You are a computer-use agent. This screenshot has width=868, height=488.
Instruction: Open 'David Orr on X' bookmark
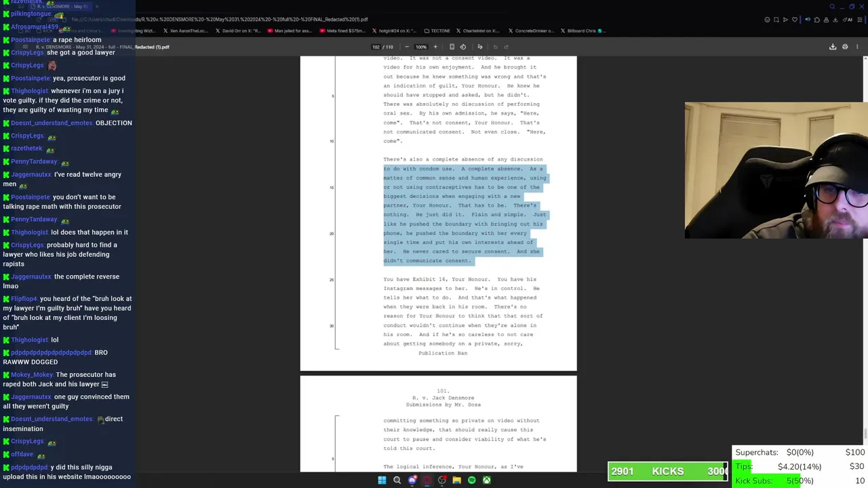click(x=237, y=30)
